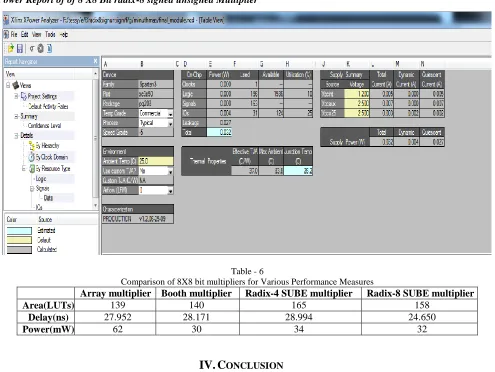This screenshot has width=495, height=372.
Task: Click the By Clock Domain clock icon
Action: [32, 157]
